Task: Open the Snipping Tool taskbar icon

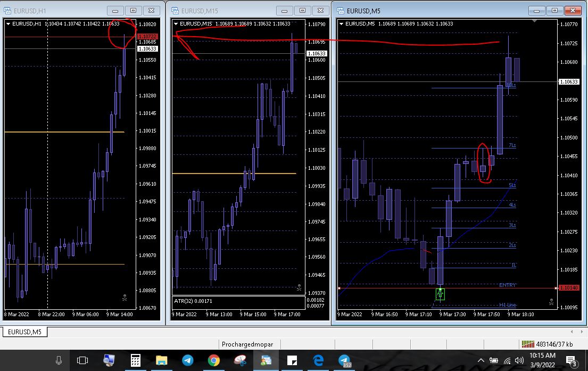Action: [240, 360]
